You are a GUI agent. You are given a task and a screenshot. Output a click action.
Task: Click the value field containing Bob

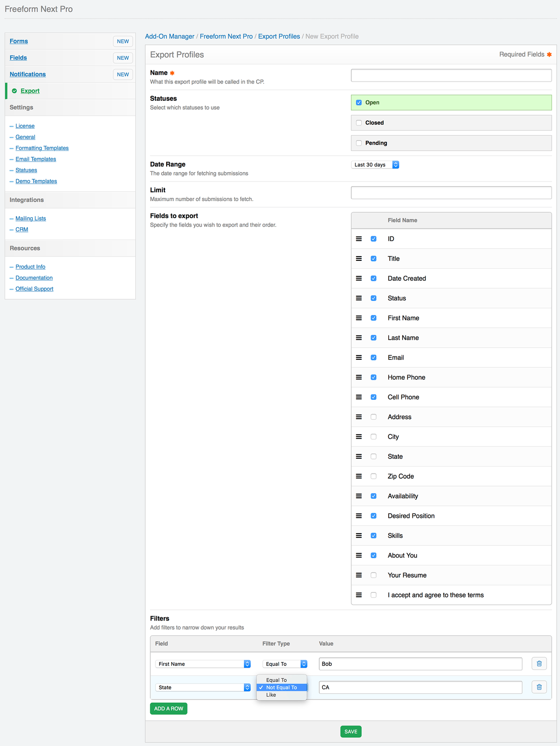click(420, 664)
